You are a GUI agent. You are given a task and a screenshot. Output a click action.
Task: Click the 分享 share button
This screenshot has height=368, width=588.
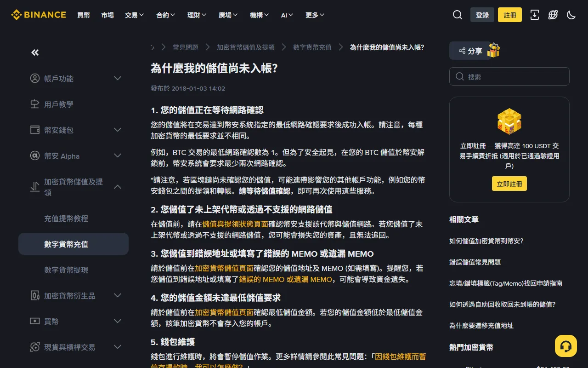click(470, 51)
